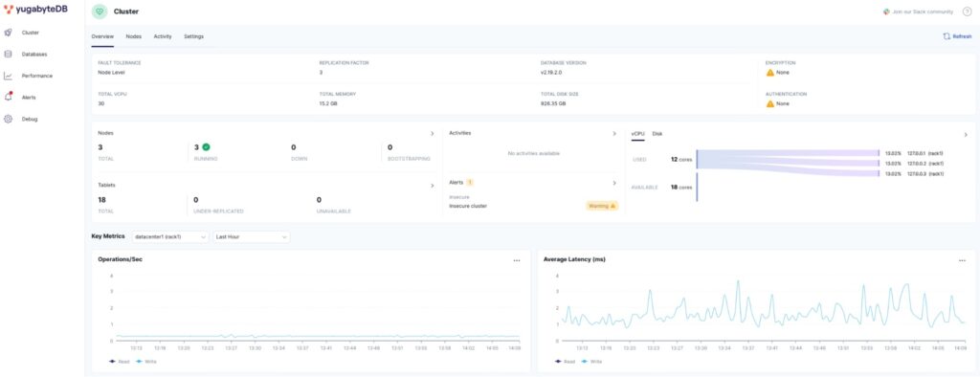Open the Performance chart icon in sidebar

tap(8, 76)
